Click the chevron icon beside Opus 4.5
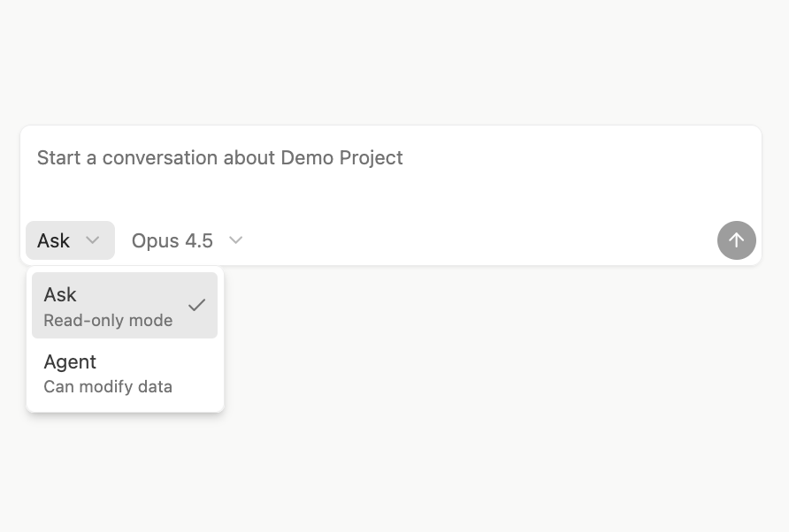 [235, 240]
